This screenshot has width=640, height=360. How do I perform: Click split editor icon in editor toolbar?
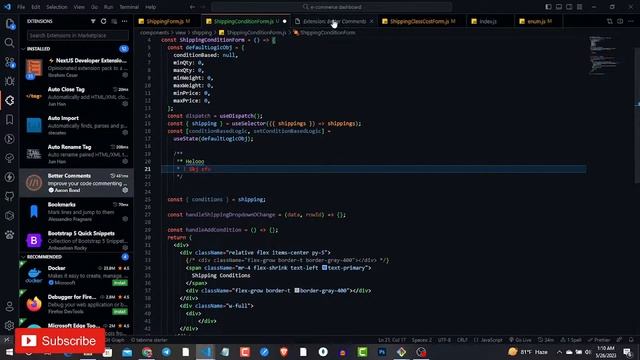coord(620,21)
